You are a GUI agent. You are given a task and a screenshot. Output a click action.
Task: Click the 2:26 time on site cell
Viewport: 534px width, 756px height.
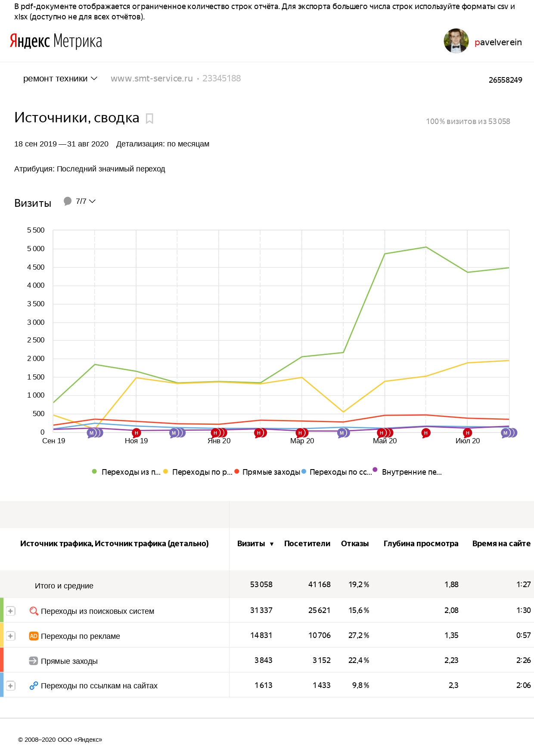(x=524, y=660)
